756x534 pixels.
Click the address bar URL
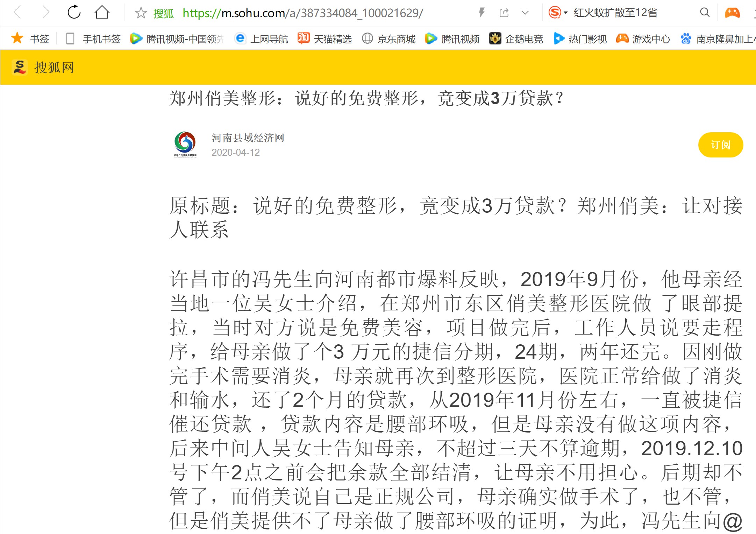[x=303, y=13]
